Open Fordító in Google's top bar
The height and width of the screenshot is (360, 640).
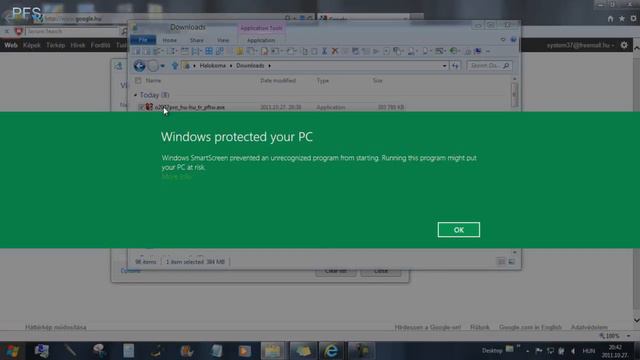tap(100, 45)
